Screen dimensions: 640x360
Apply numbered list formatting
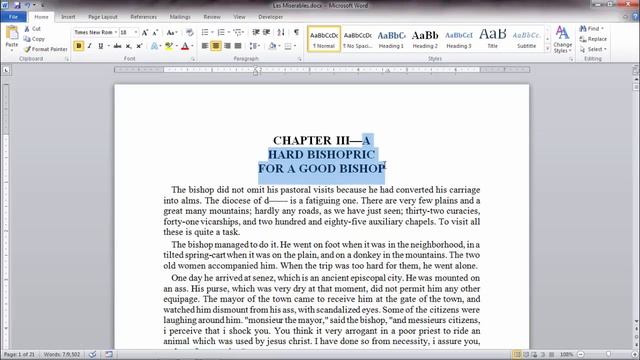coord(221,32)
